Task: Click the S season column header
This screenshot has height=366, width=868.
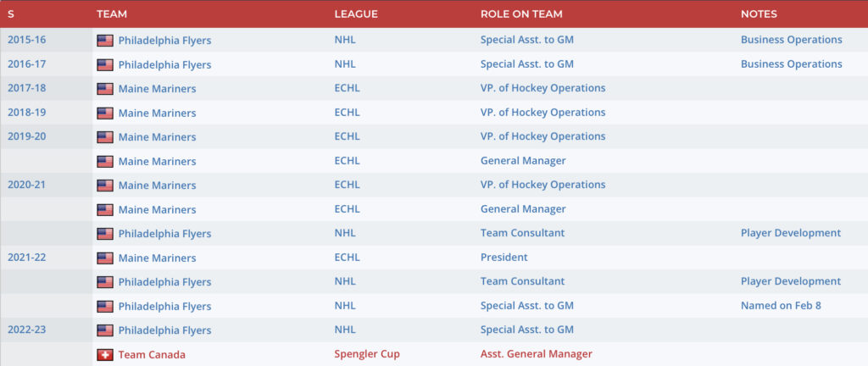Action: click(11, 14)
